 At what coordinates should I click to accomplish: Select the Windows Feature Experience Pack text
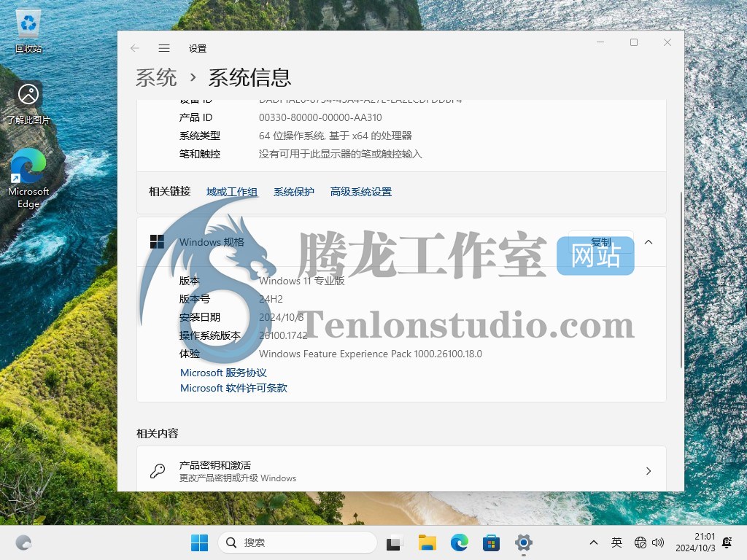(370, 354)
